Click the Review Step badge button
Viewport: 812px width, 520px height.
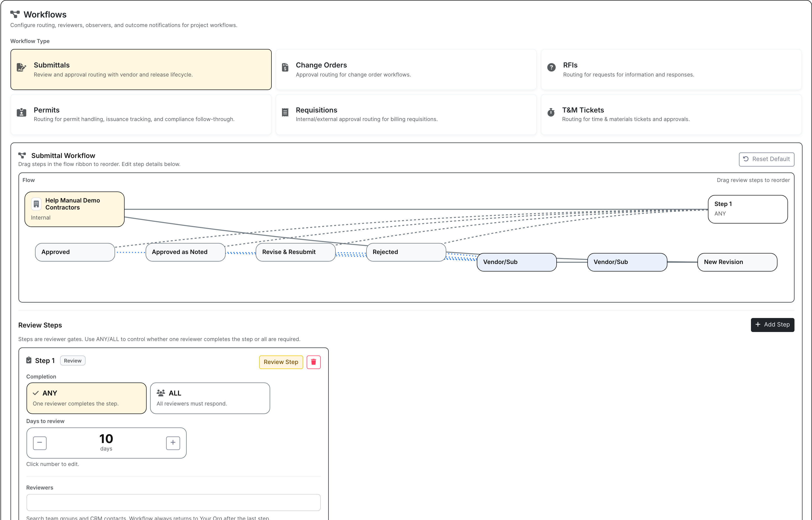(281, 362)
